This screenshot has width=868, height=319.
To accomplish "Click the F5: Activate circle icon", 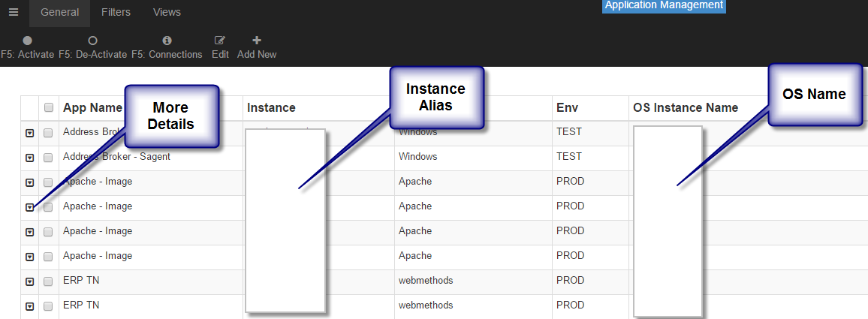I will click(x=27, y=41).
